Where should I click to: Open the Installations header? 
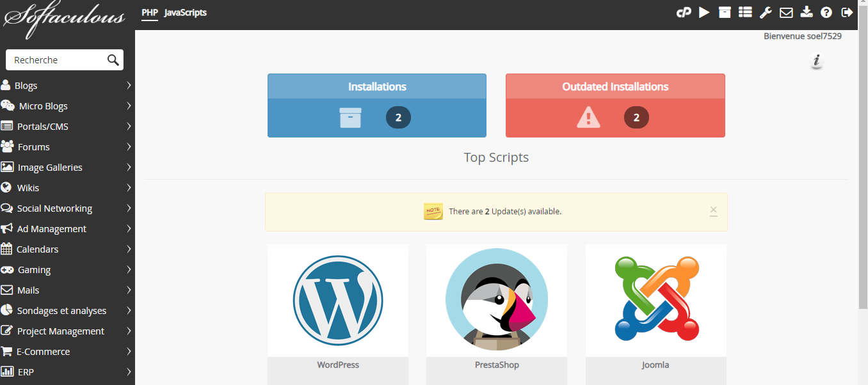(x=377, y=86)
